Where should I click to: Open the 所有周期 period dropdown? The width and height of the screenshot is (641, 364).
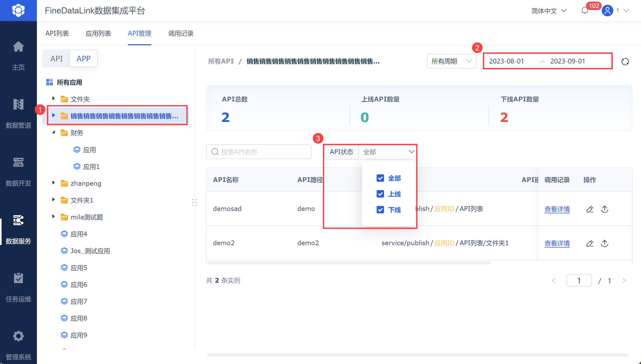point(451,61)
